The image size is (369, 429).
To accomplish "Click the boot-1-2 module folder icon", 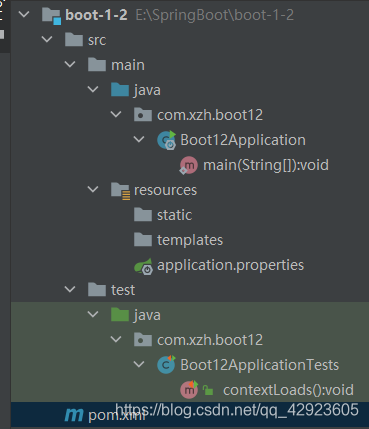I will 52,16.
